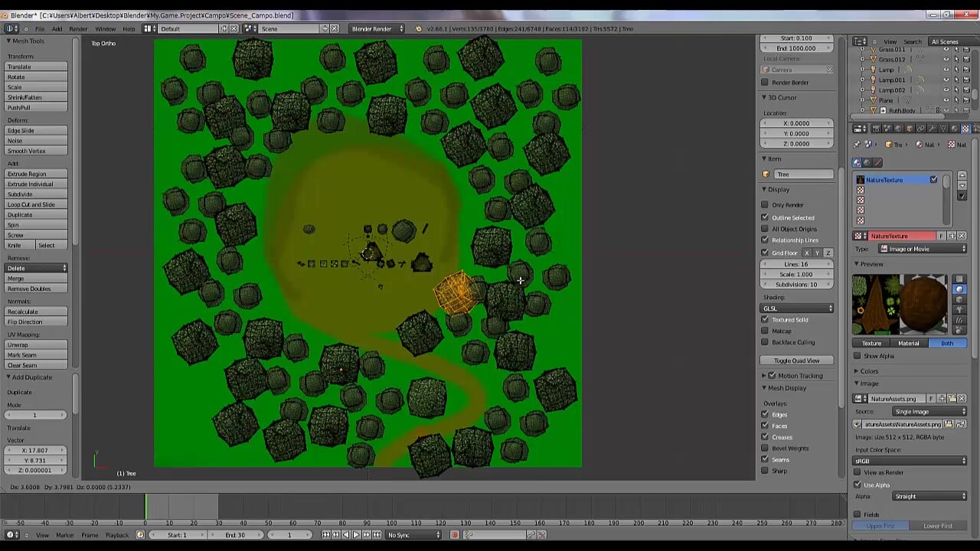Open the Render menu
This screenshot has height=551, width=980.
[78, 29]
